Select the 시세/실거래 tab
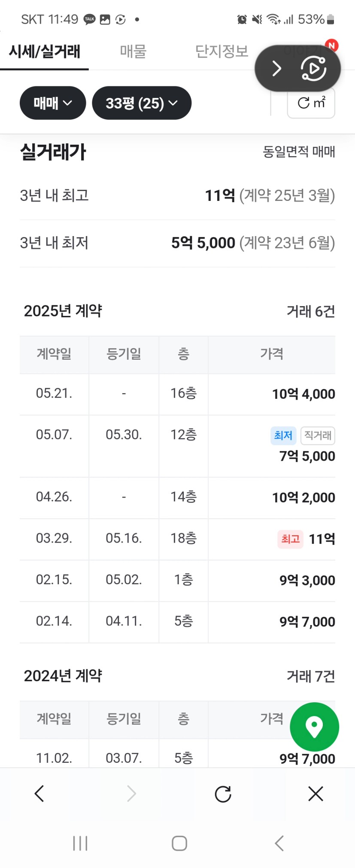 [45, 52]
